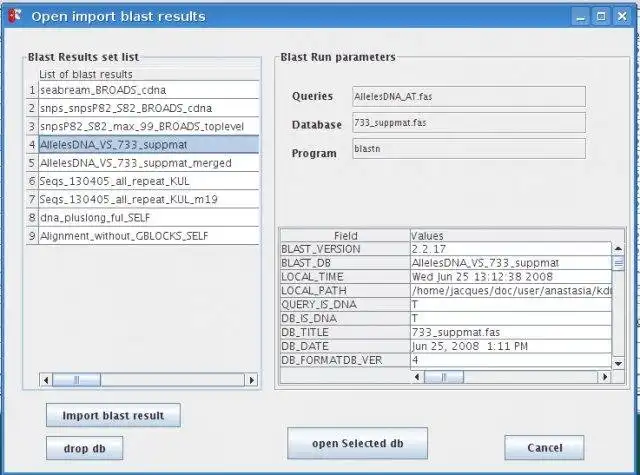Click open Selected db button
Viewport: 640px width, 475px height.
pyautogui.click(x=358, y=443)
